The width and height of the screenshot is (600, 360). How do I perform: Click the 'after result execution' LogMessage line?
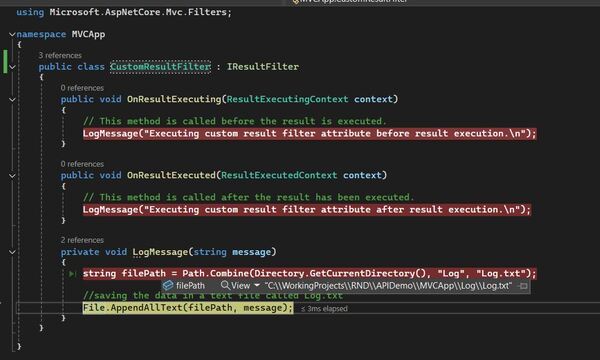click(307, 210)
